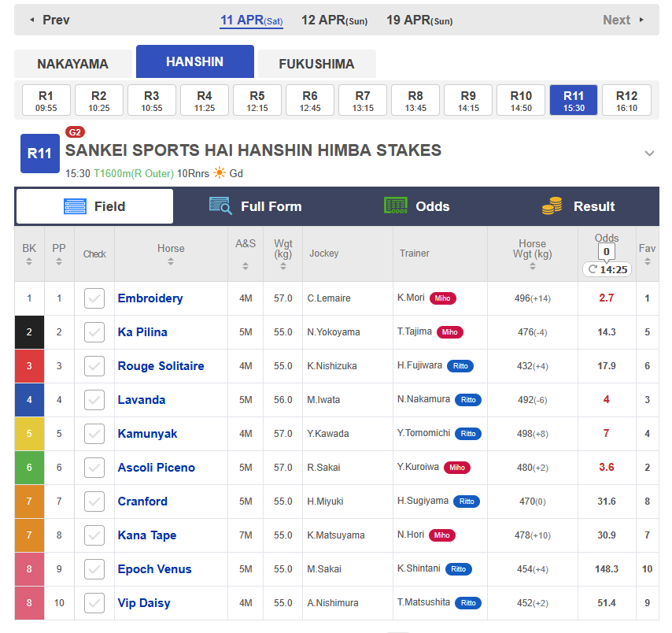Go to later dates with Next
The height and width of the screenshot is (633, 672).
623,20
